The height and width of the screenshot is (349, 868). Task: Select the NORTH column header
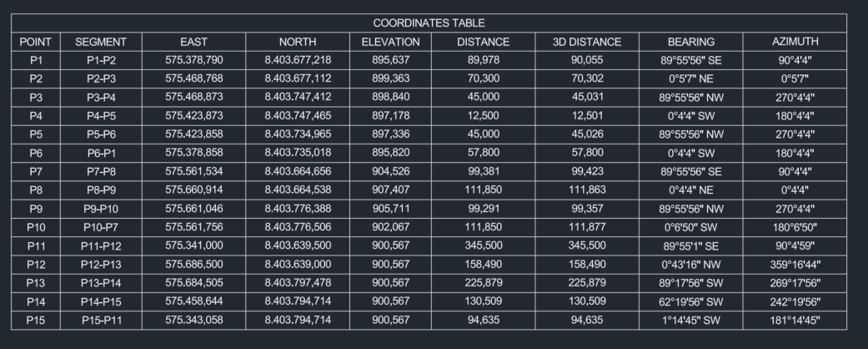tap(298, 41)
